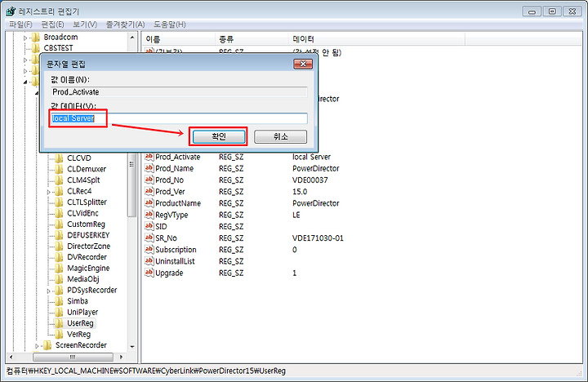This screenshot has width=588, height=382.
Task: Click the value name field Prod_Activate
Action: click(179, 92)
